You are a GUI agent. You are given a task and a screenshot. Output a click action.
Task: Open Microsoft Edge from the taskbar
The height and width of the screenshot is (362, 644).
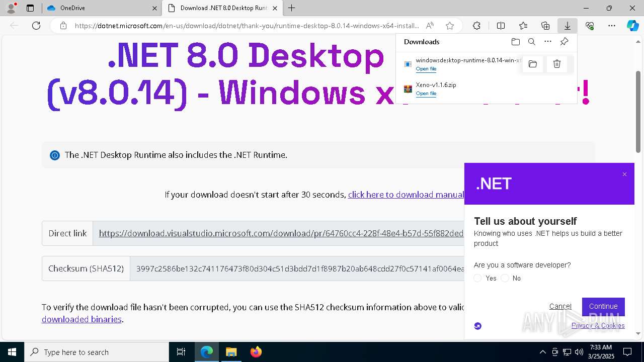coord(207,352)
